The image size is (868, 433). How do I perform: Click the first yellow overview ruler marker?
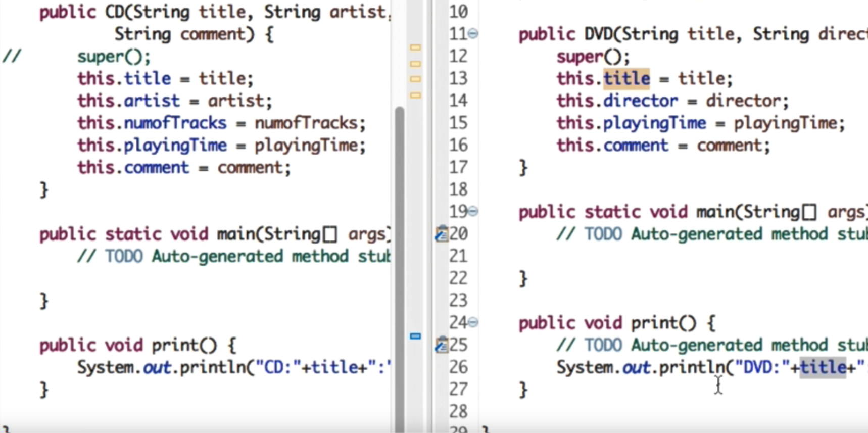click(x=415, y=47)
